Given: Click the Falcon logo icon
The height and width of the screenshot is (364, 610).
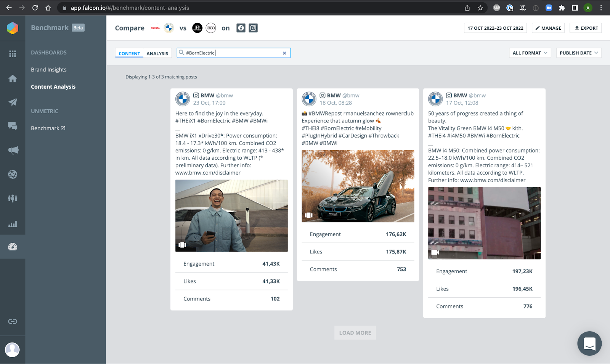Looking at the screenshot, I should (x=13, y=28).
